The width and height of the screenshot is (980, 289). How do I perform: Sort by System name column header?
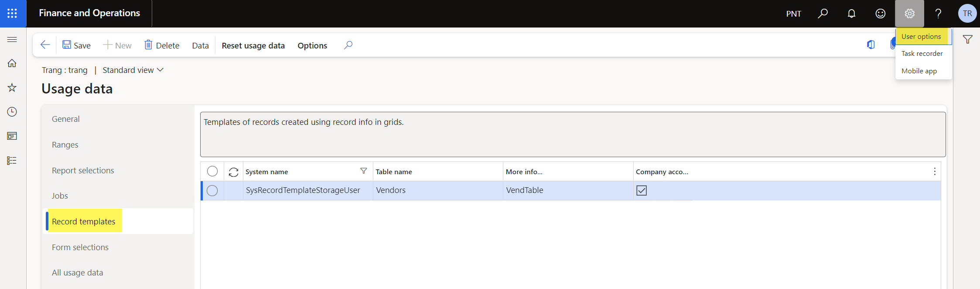(x=267, y=172)
